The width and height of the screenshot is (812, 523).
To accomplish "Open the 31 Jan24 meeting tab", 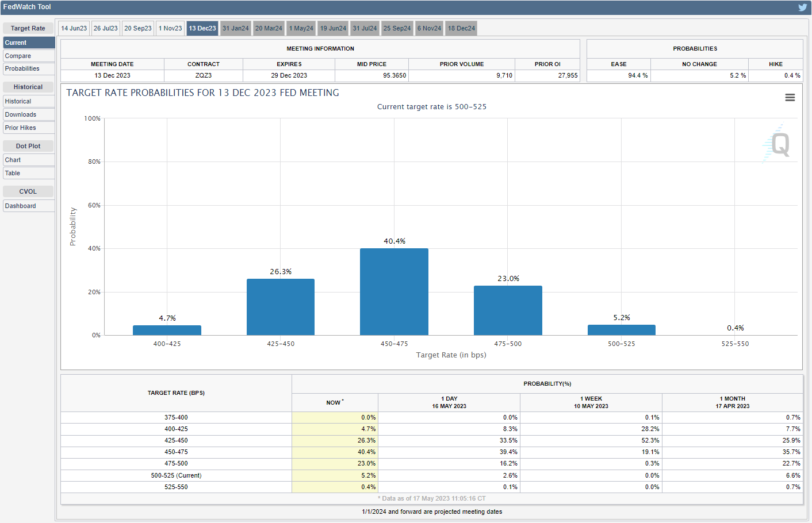I will [x=236, y=28].
